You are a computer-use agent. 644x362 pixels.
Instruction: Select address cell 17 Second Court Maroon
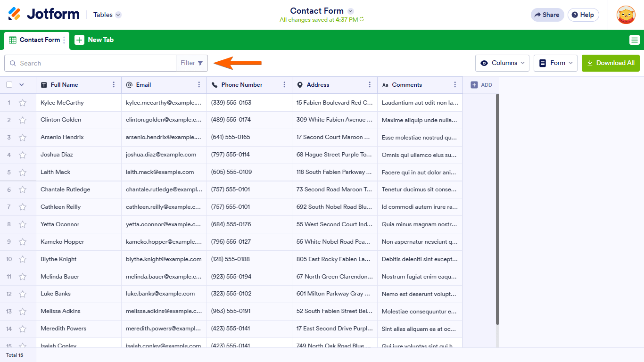[335, 137]
